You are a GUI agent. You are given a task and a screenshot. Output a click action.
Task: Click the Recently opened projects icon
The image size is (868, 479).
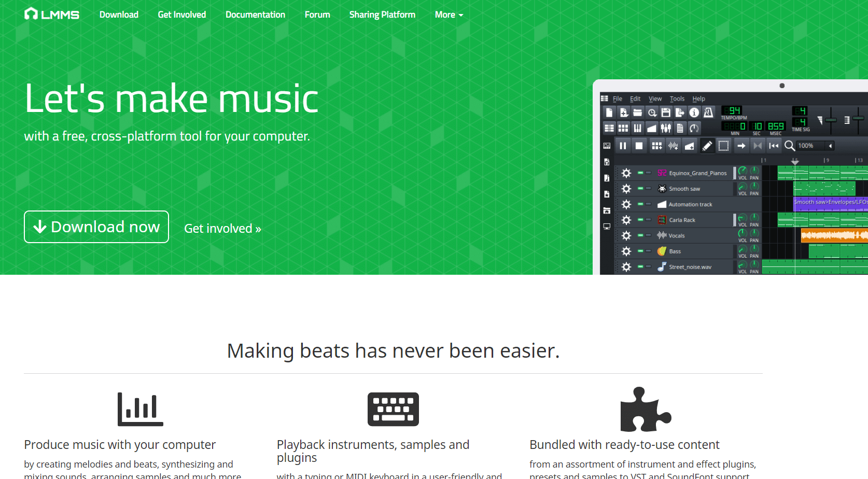[652, 112]
